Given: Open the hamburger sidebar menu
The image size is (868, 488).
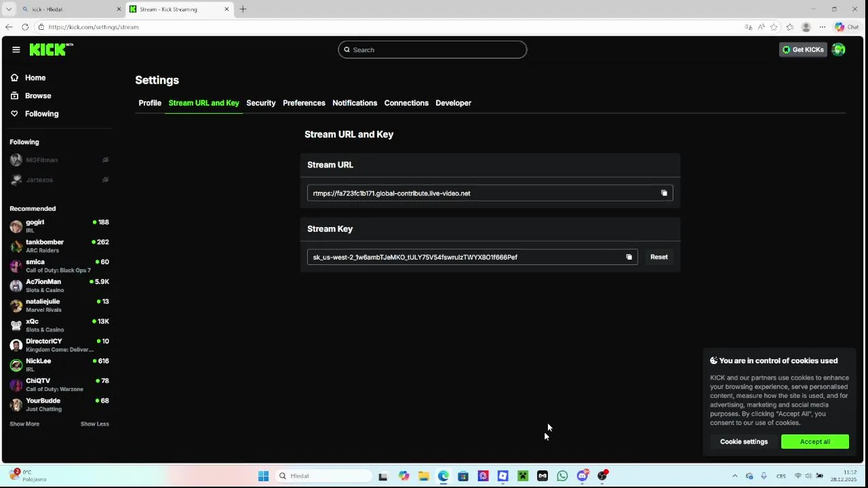Looking at the screenshot, I should 16,49.
